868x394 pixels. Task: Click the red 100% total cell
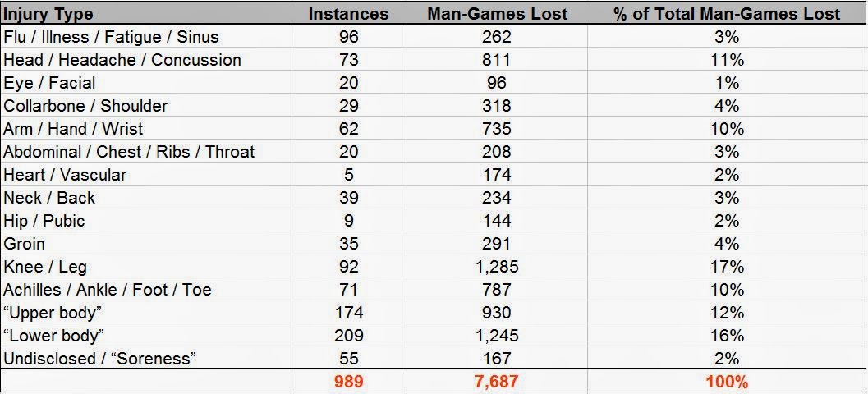click(x=727, y=382)
